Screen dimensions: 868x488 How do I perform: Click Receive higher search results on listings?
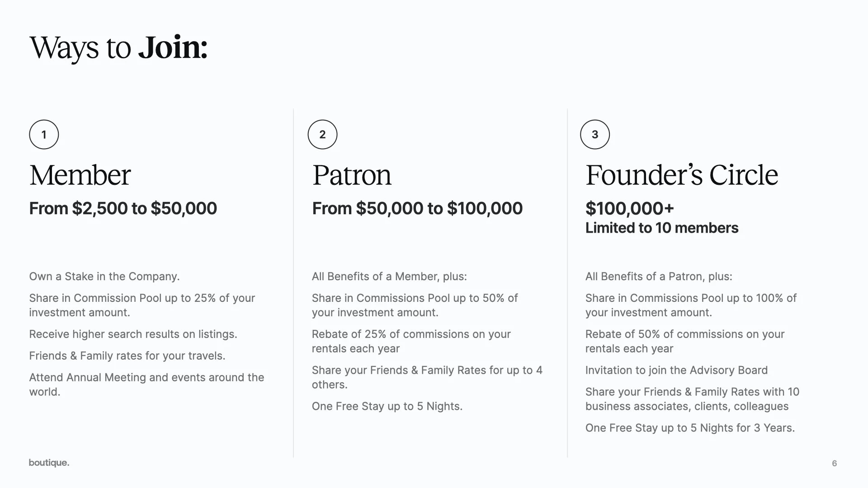pyautogui.click(x=133, y=334)
